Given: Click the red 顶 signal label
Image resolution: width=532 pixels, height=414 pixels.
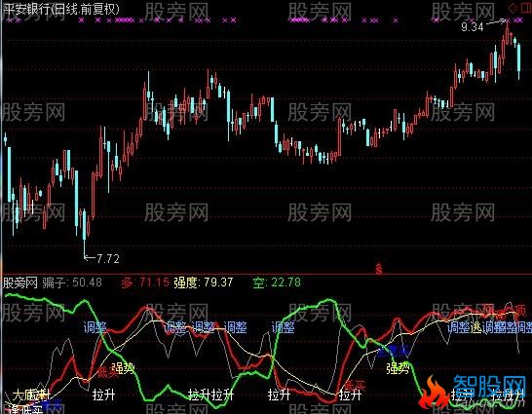Looking at the screenshot, I should 520,310.
